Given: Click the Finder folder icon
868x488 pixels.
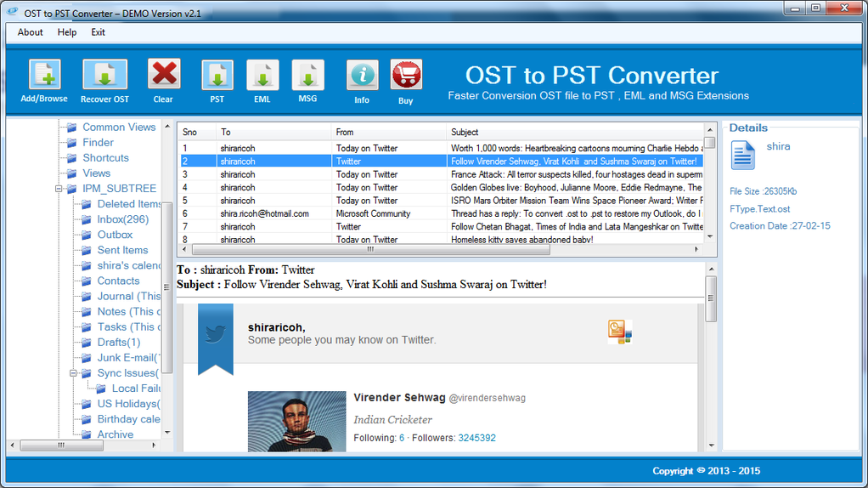Looking at the screenshot, I should (x=71, y=143).
